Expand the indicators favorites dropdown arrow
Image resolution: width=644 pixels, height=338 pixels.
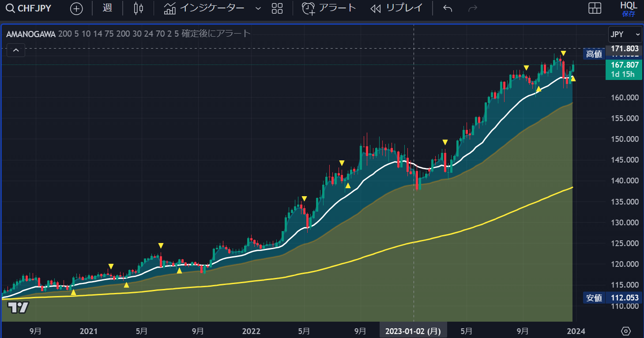(258, 8)
